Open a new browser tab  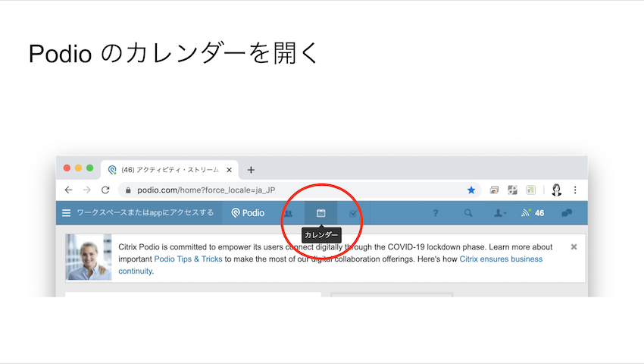[251, 170]
